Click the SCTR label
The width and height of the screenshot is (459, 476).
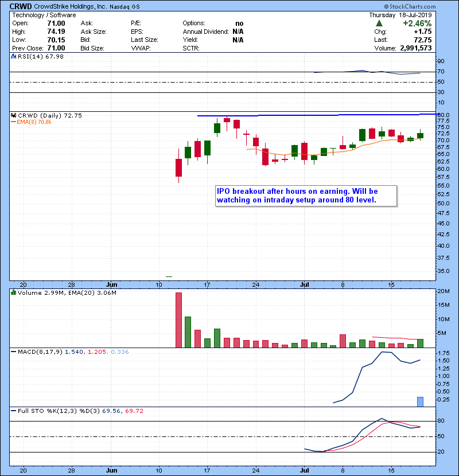point(191,48)
